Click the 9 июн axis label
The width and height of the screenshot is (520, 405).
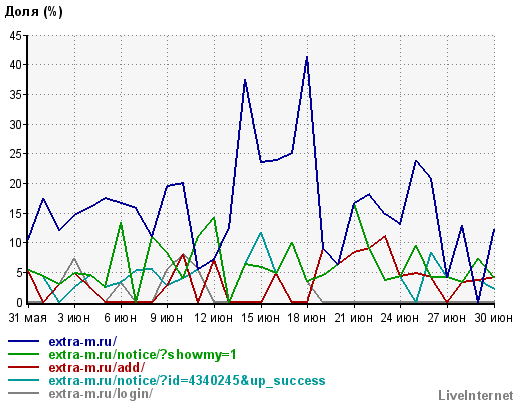[x=166, y=318]
